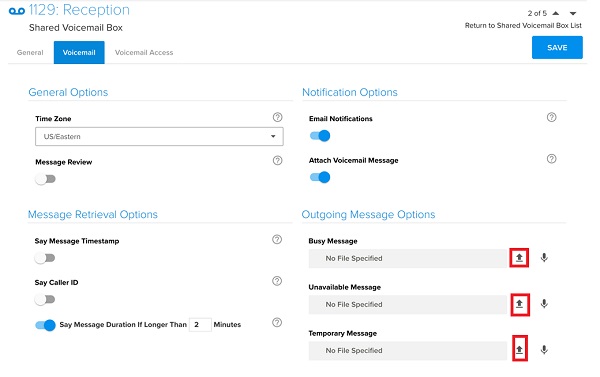Image resolution: width=600 pixels, height=377 pixels.
Task: Go to next voicemail box arrow
Action: (x=573, y=13)
